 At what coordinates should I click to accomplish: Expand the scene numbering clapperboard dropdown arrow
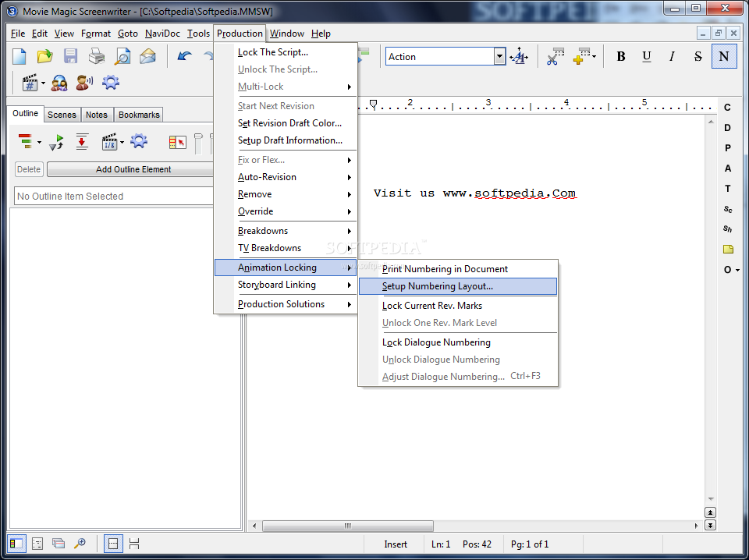[43, 83]
